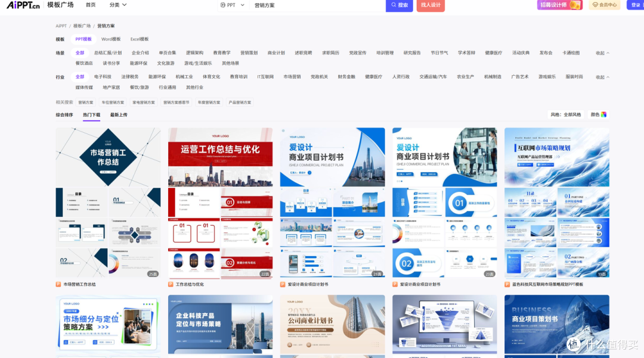
Task: Open the 会员中心 membership button
Action: [605, 5]
